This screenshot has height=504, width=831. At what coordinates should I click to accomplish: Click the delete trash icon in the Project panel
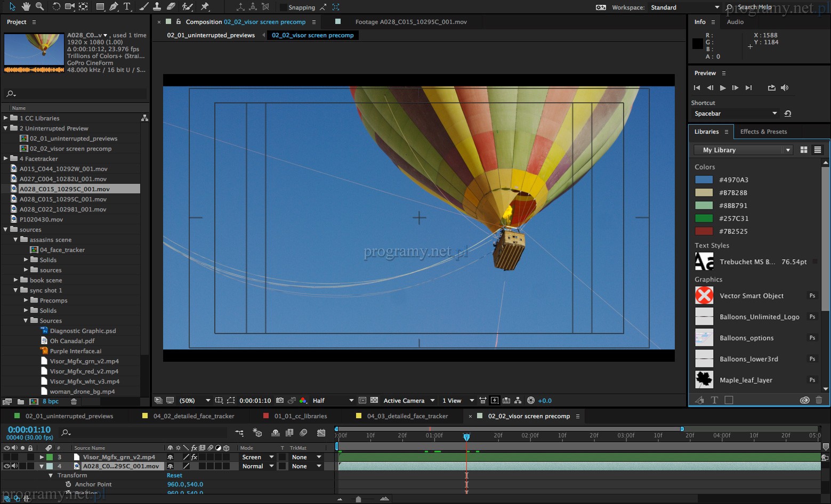(x=74, y=401)
